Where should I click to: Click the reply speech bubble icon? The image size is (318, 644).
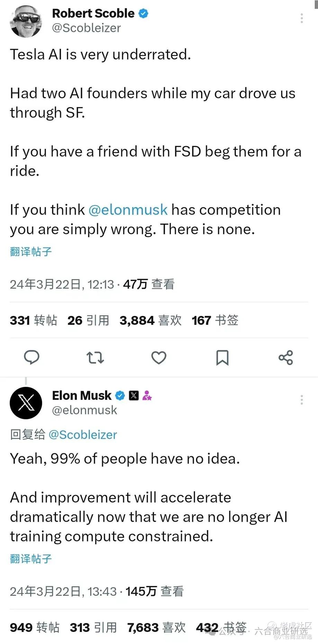pos(31,357)
